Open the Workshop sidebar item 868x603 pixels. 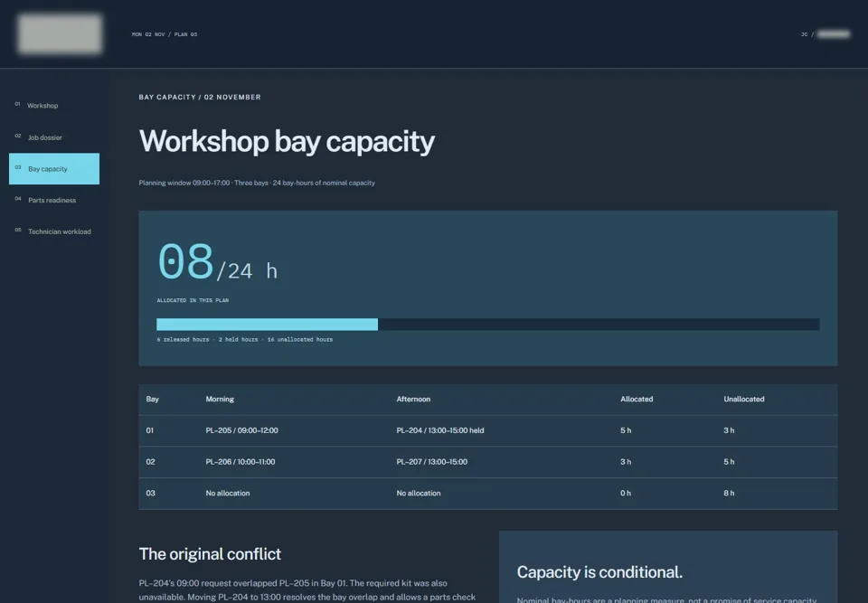point(54,105)
